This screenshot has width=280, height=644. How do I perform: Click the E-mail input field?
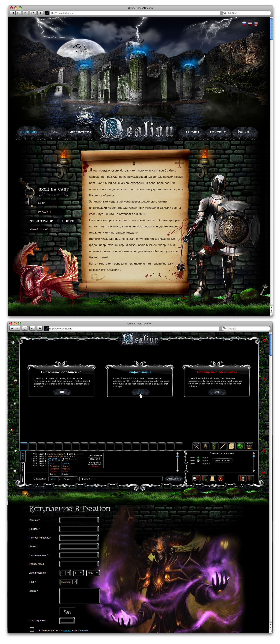[x=79, y=546]
